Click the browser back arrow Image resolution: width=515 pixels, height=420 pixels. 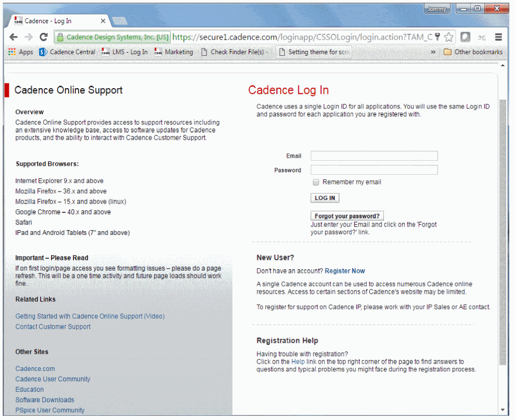coord(14,37)
